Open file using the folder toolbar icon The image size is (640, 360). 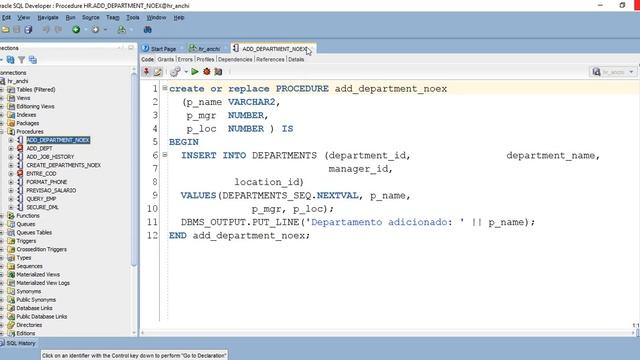pyautogui.click(x=5, y=29)
